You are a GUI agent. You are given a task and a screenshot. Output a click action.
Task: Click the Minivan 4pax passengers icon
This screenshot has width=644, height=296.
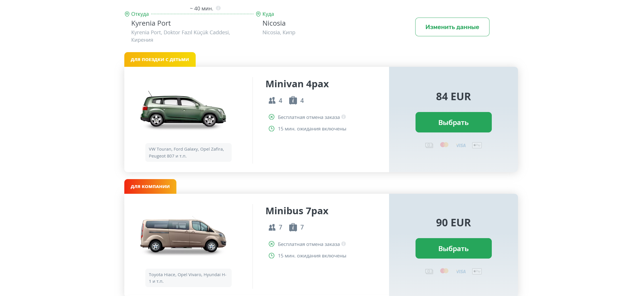(x=272, y=100)
